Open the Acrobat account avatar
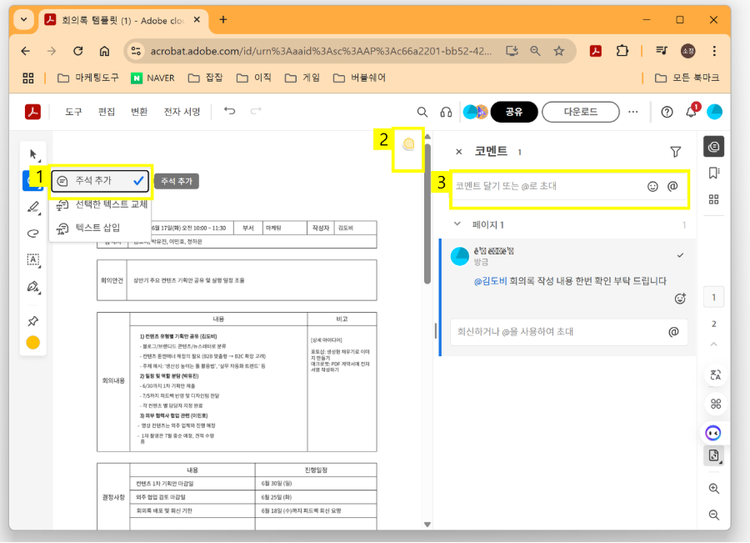The height and width of the screenshot is (543, 750). coord(715,112)
